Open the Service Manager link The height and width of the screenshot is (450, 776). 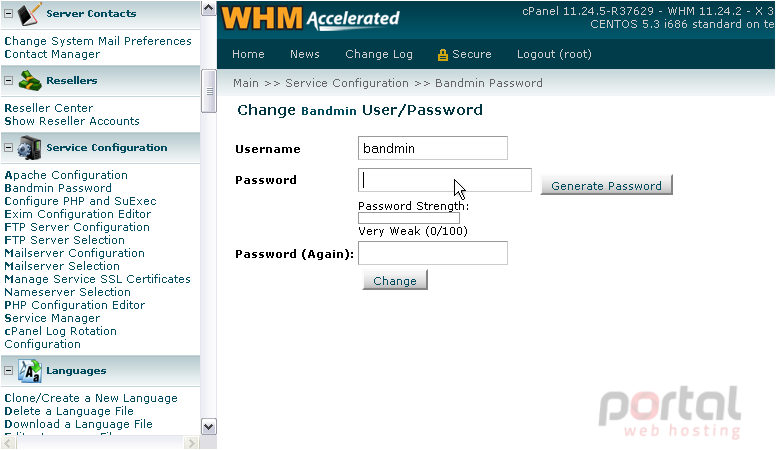click(x=52, y=318)
